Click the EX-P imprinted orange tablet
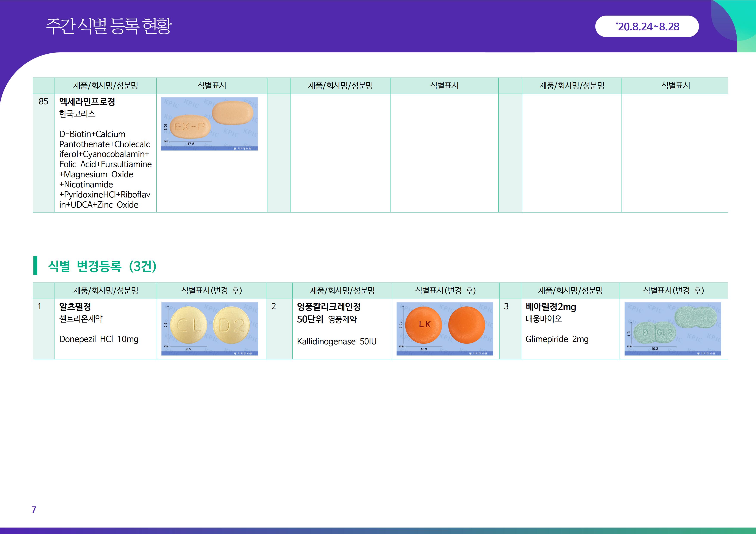756x534 pixels. (190, 127)
